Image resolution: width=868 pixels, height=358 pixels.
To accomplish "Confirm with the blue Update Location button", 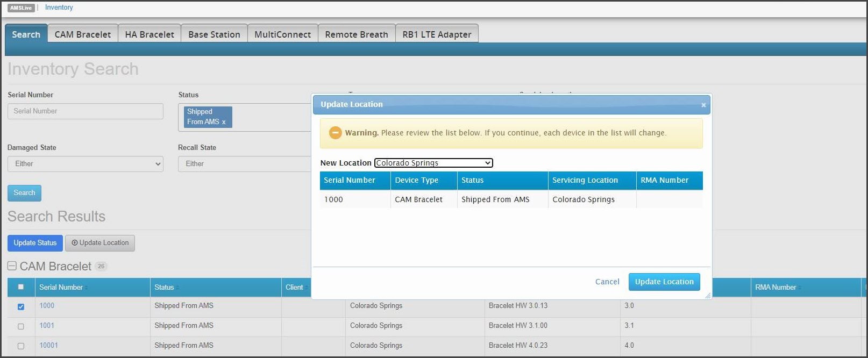I will tap(664, 282).
